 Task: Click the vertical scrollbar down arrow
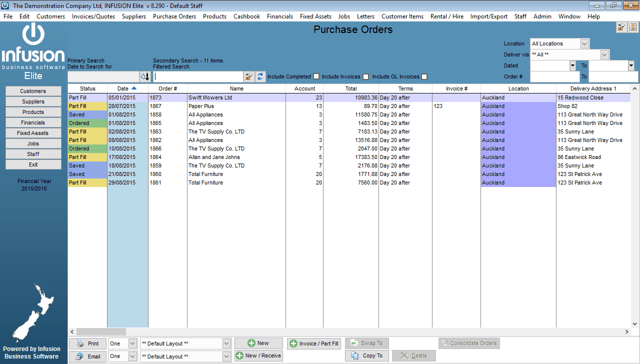[635, 324]
